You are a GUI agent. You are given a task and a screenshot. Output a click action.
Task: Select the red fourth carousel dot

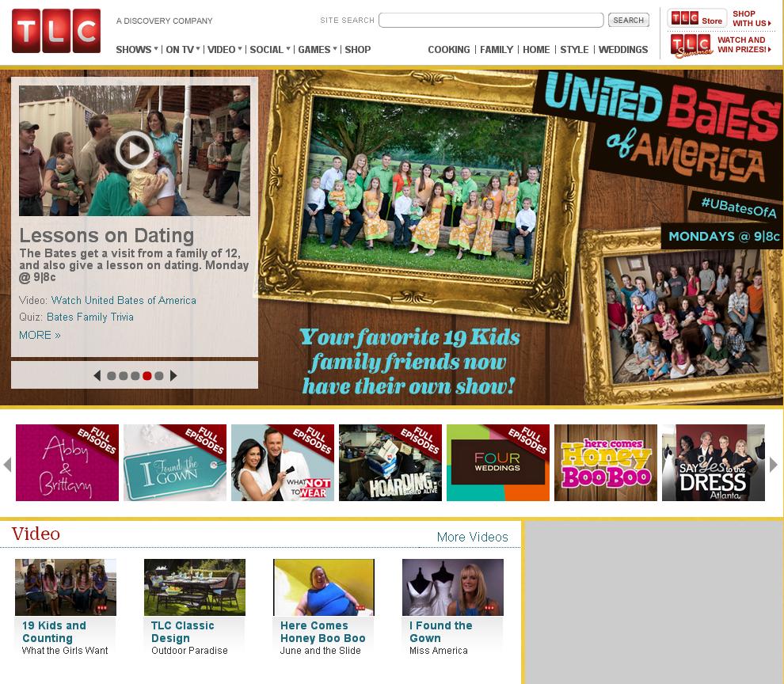coord(147,376)
